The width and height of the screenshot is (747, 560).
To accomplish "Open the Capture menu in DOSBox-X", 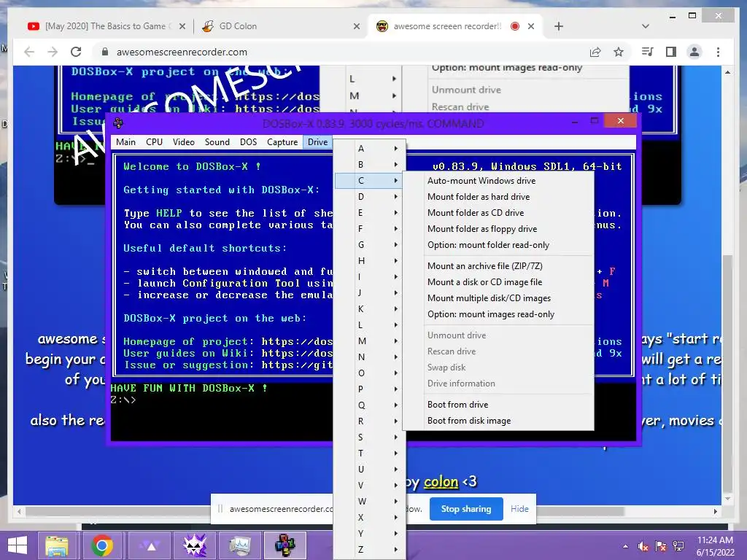I will point(282,142).
